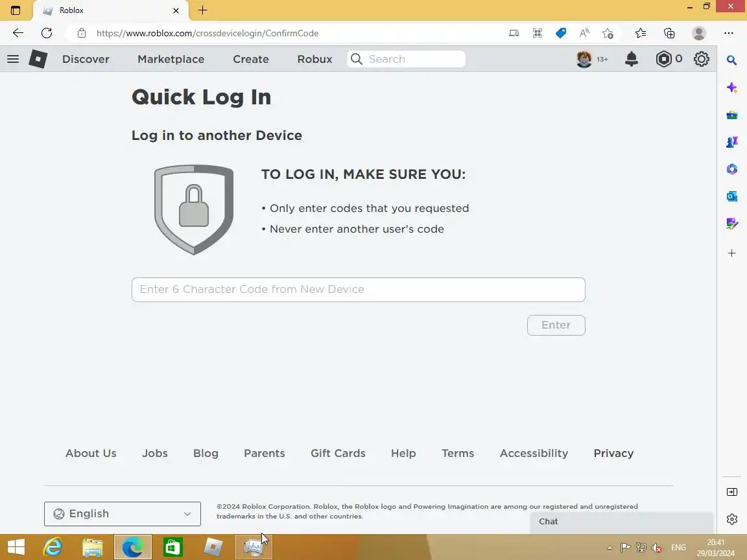Viewport: 747px width, 560px height.
Task: Go back to the previous page
Action: [18, 33]
